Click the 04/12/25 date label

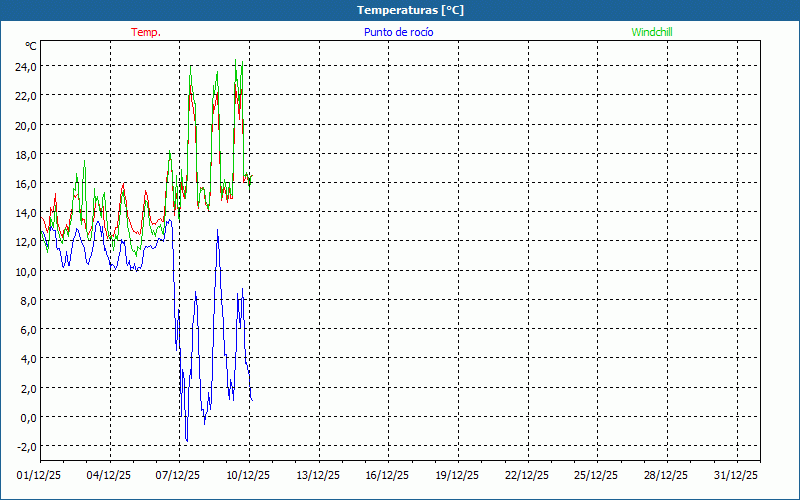[x=109, y=475]
